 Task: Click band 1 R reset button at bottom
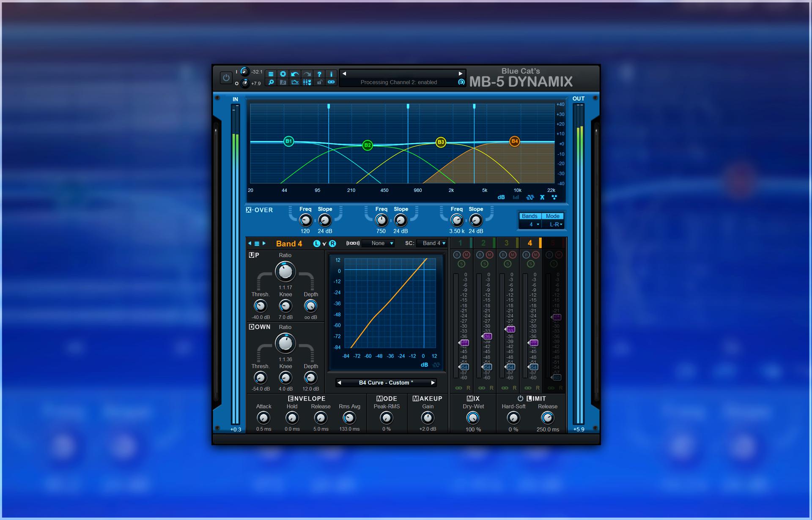[469, 388]
